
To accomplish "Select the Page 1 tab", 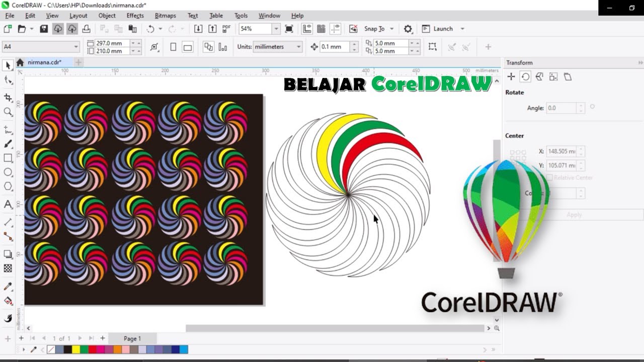I will coord(132,338).
